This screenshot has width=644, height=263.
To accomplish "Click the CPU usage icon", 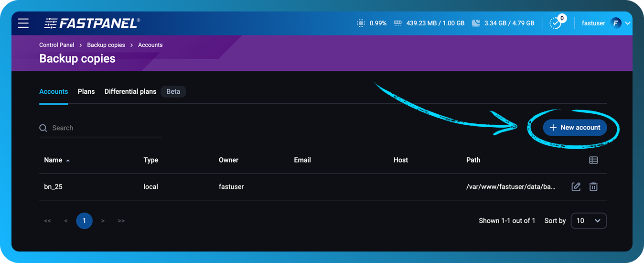I will click(x=361, y=23).
